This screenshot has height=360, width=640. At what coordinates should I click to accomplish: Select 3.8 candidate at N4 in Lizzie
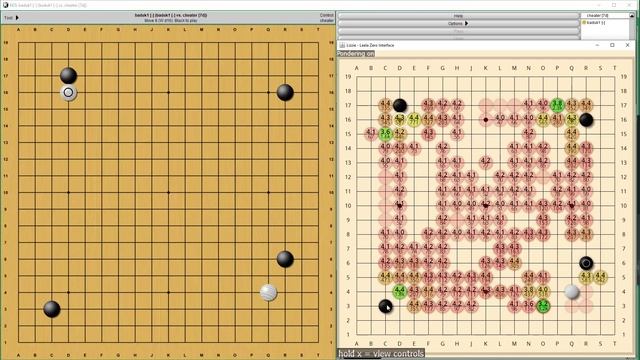click(529, 291)
